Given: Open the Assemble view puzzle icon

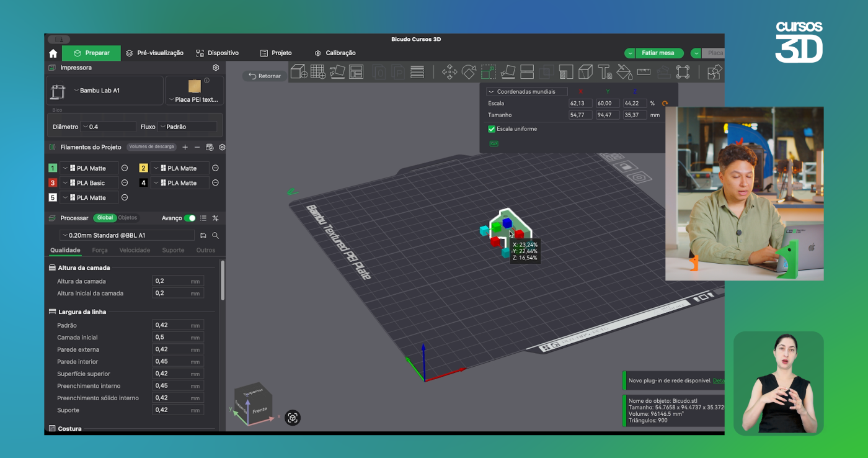Looking at the screenshot, I should [x=714, y=72].
